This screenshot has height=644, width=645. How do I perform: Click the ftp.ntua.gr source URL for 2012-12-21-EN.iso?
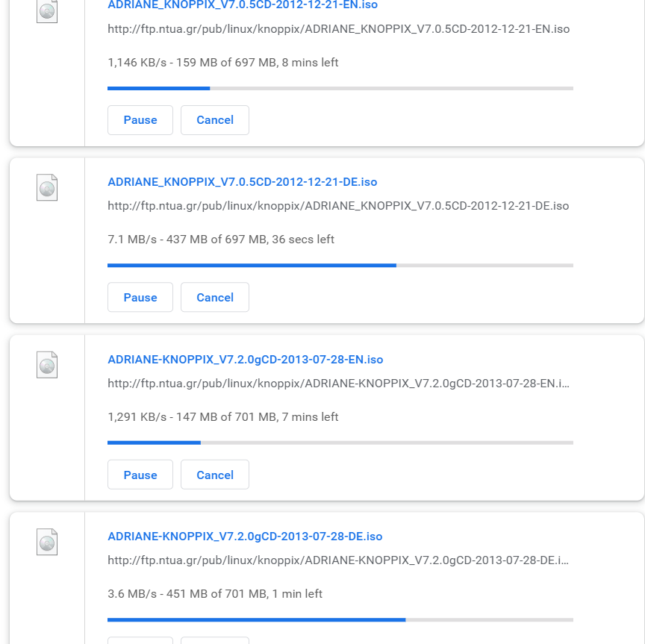pos(338,29)
